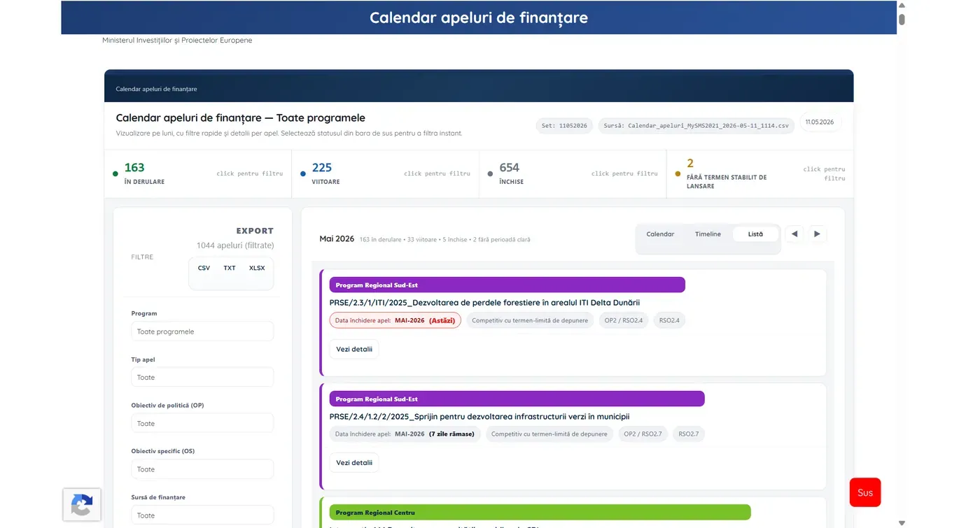This screenshot has height=528, width=980.
Task: Go to the previous month arrow
Action: tap(794, 234)
